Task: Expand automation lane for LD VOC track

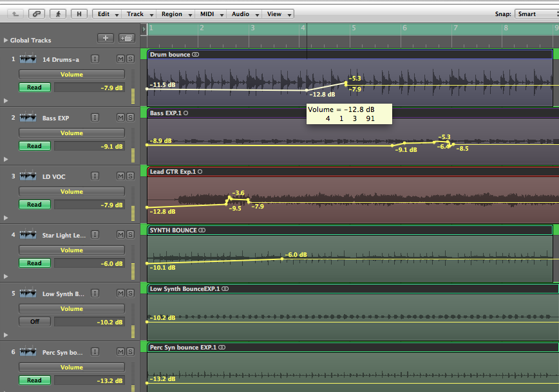Action: [6, 218]
